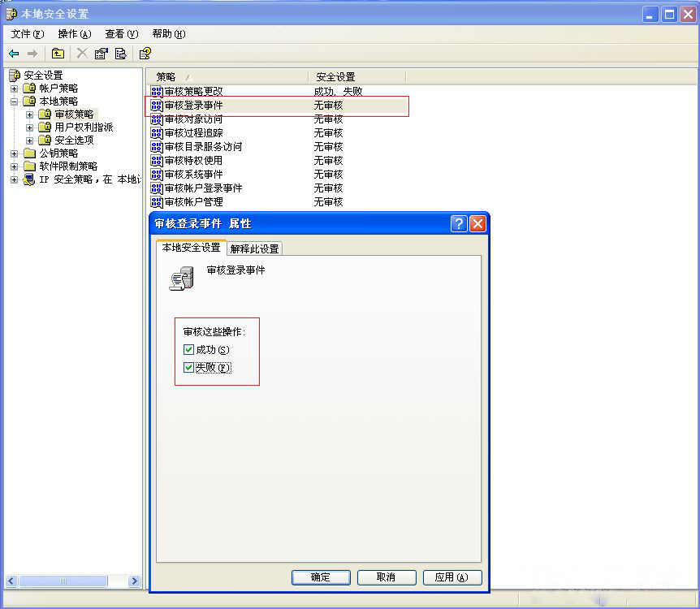Expand the 公钥策略 tree node
This screenshot has height=609, width=700.
click(x=15, y=153)
